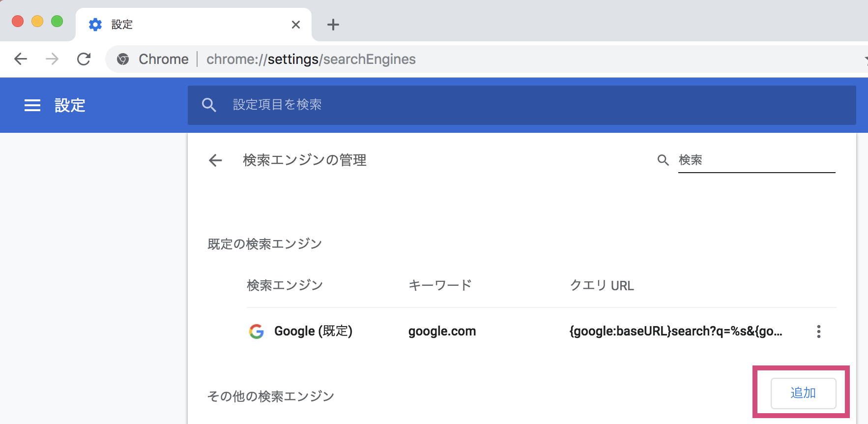The width and height of the screenshot is (868, 424).
Task: Click the Google query URL text
Action: click(x=675, y=332)
